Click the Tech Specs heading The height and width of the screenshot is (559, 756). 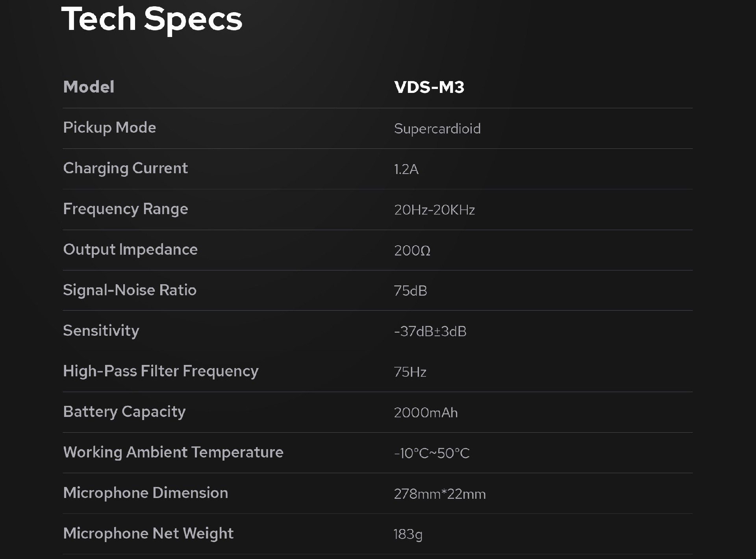point(152,20)
